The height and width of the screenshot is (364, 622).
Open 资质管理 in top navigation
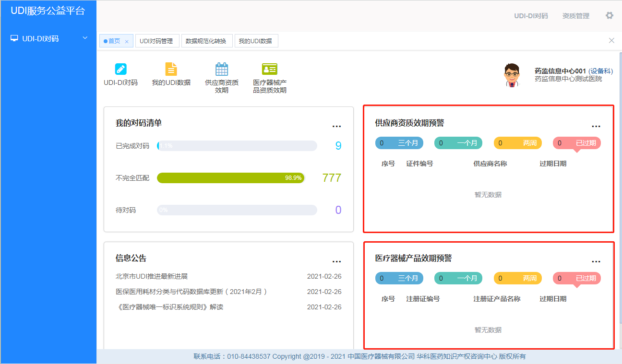point(575,16)
